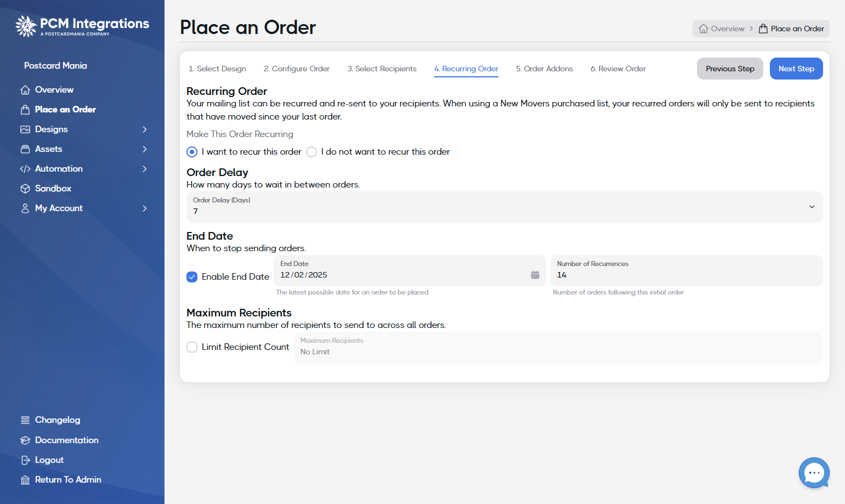
Task: Click the Documentation graduation cap icon
Action: [x=25, y=440]
